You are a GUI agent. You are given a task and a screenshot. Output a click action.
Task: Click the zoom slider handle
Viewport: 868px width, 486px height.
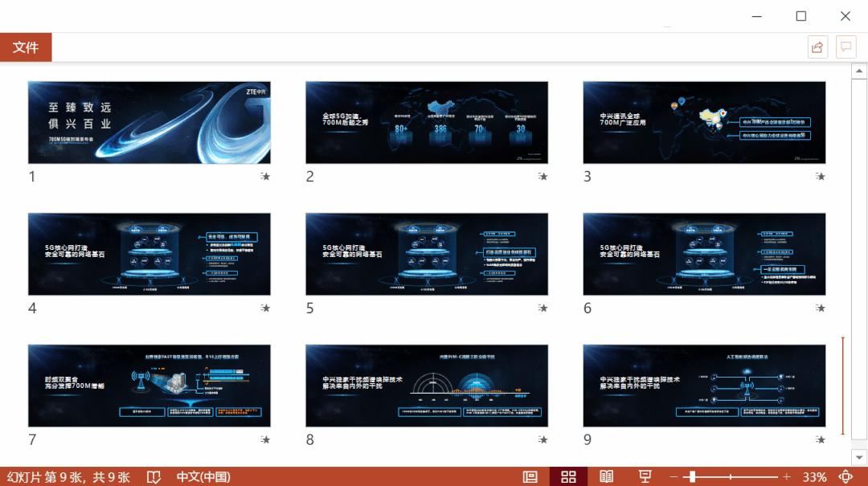click(x=692, y=476)
